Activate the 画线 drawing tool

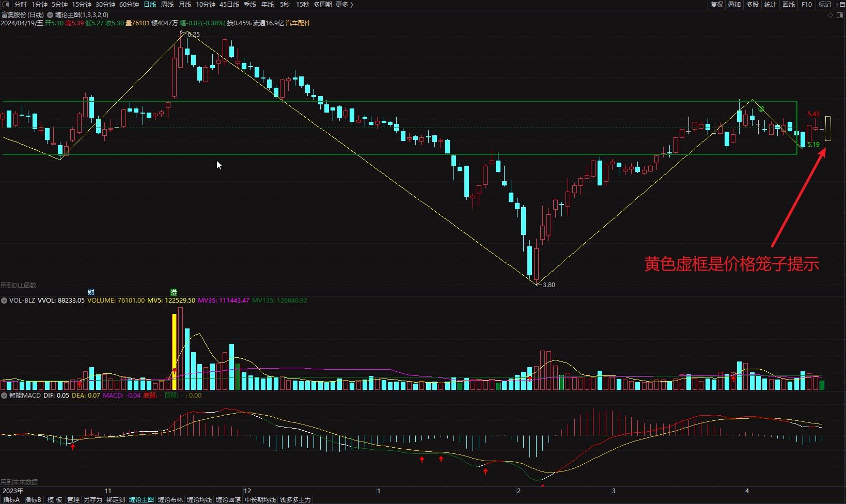click(789, 4)
